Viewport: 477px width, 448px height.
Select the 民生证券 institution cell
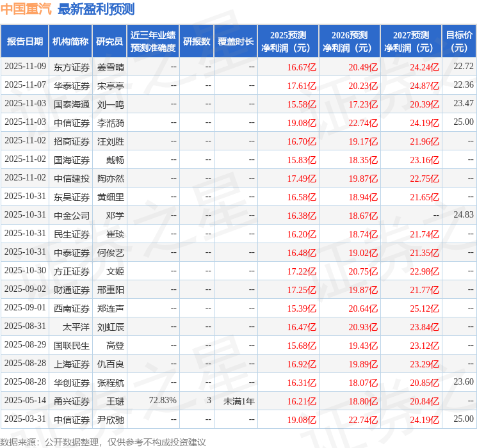click(72, 234)
